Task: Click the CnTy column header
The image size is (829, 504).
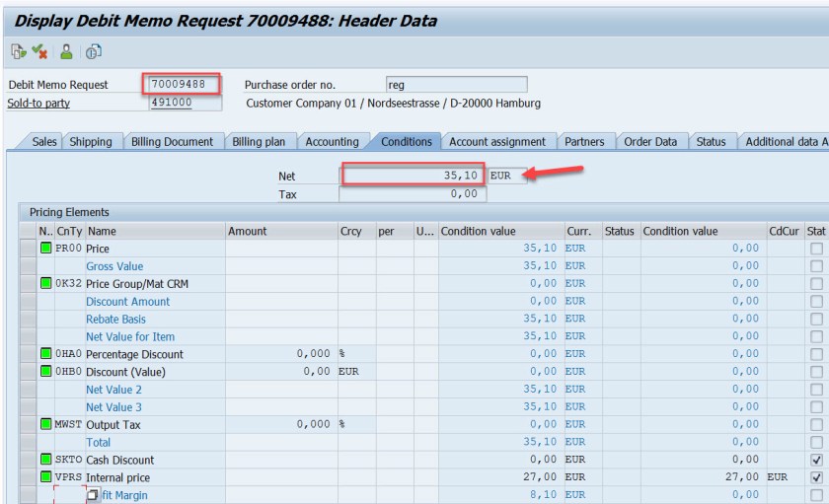Action: pyautogui.click(x=69, y=231)
